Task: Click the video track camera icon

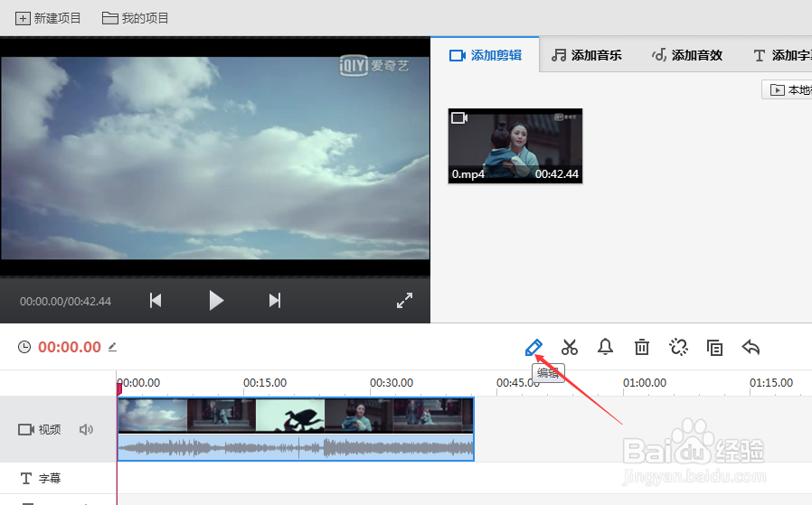Action: pos(26,429)
